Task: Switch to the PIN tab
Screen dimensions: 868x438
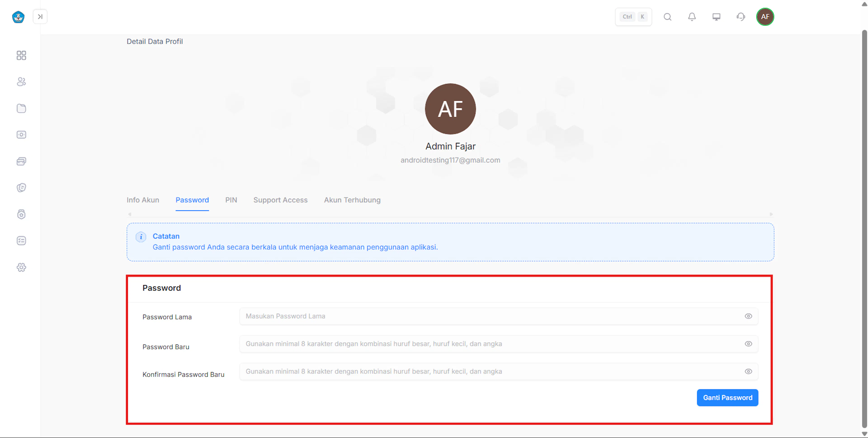Action: point(231,200)
